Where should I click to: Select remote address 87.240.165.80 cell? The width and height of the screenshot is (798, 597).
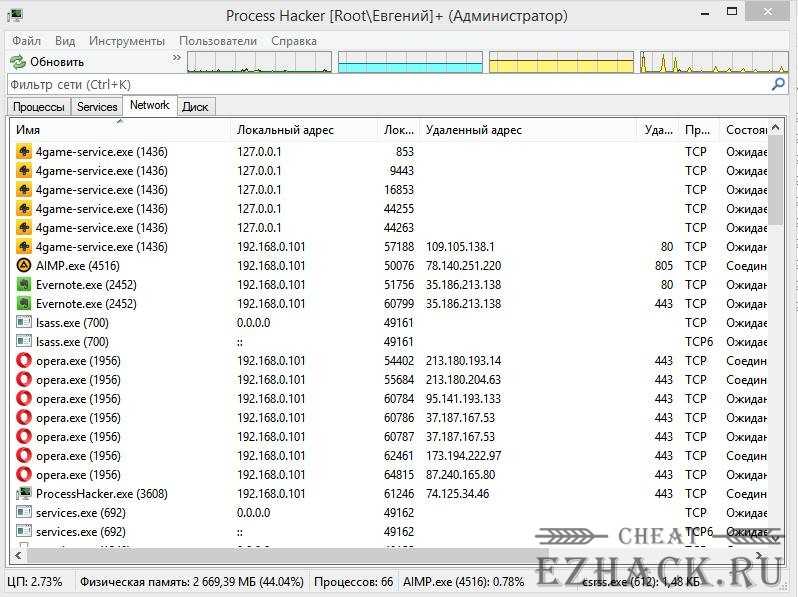(x=461, y=475)
